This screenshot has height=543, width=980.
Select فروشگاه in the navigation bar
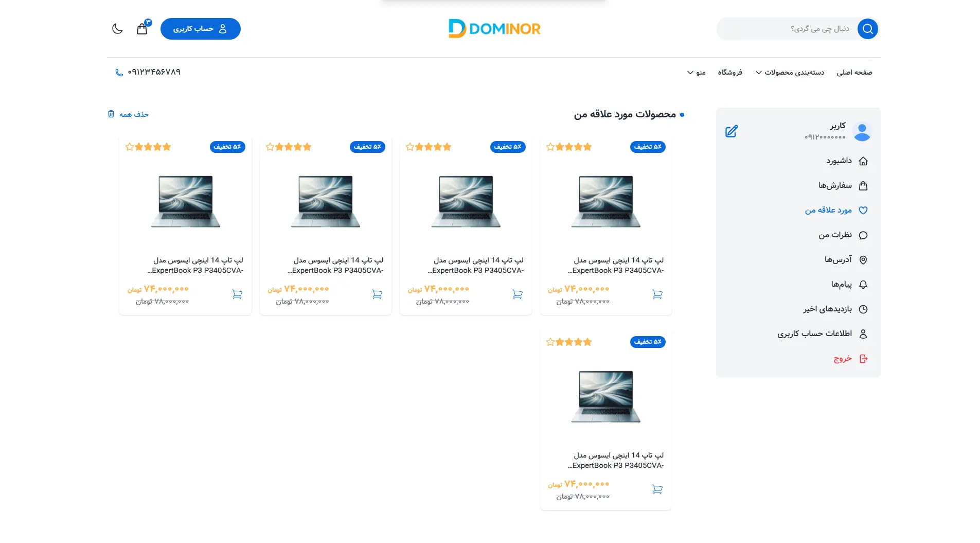(x=730, y=72)
